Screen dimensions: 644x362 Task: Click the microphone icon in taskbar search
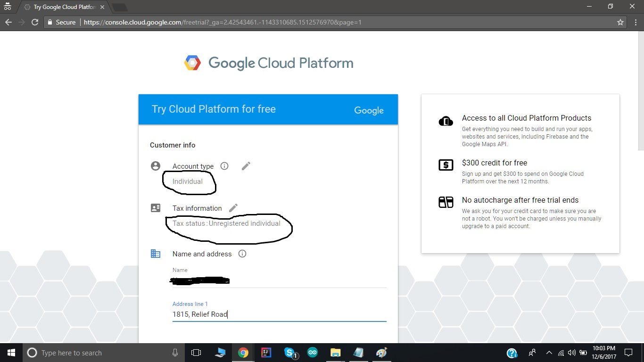175,353
